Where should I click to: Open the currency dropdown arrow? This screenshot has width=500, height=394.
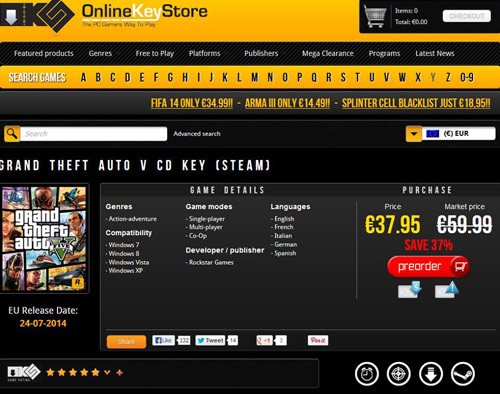tap(414, 134)
